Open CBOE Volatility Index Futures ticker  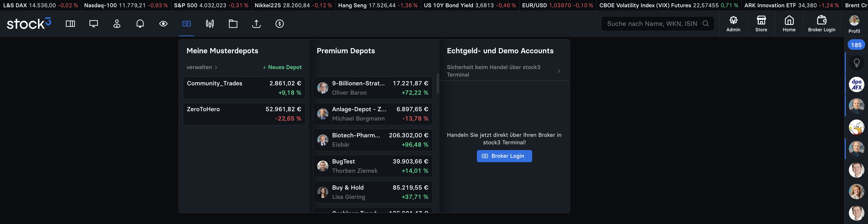[669, 5]
